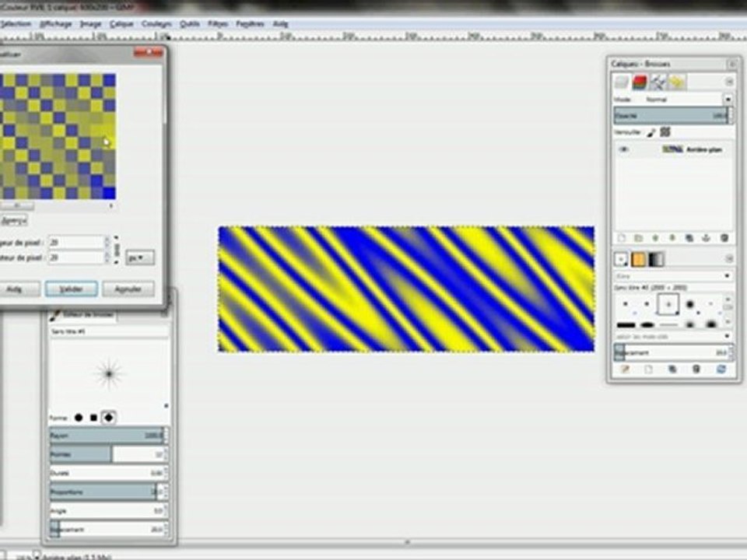Anchor the floating layer

707,238
